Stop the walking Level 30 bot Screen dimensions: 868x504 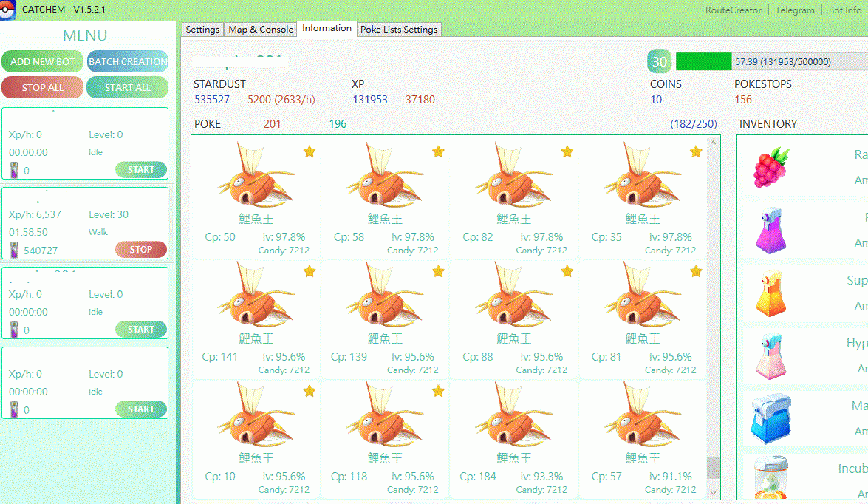tap(140, 250)
